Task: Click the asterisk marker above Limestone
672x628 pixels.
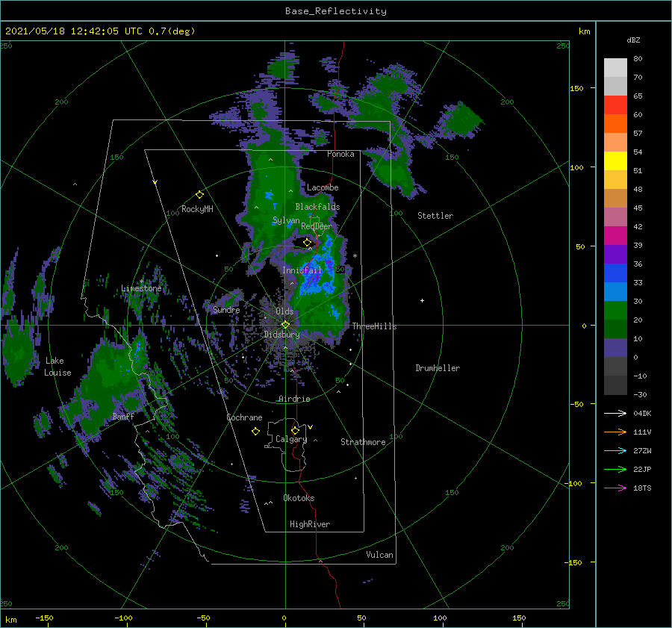Action: (x=141, y=282)
